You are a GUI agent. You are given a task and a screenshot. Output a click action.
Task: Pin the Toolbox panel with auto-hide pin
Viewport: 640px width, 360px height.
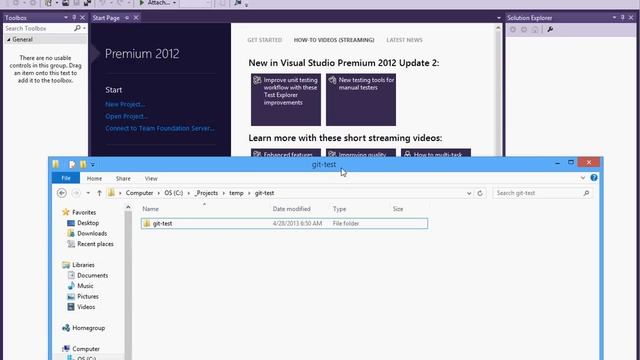click(x=74, y=18)
